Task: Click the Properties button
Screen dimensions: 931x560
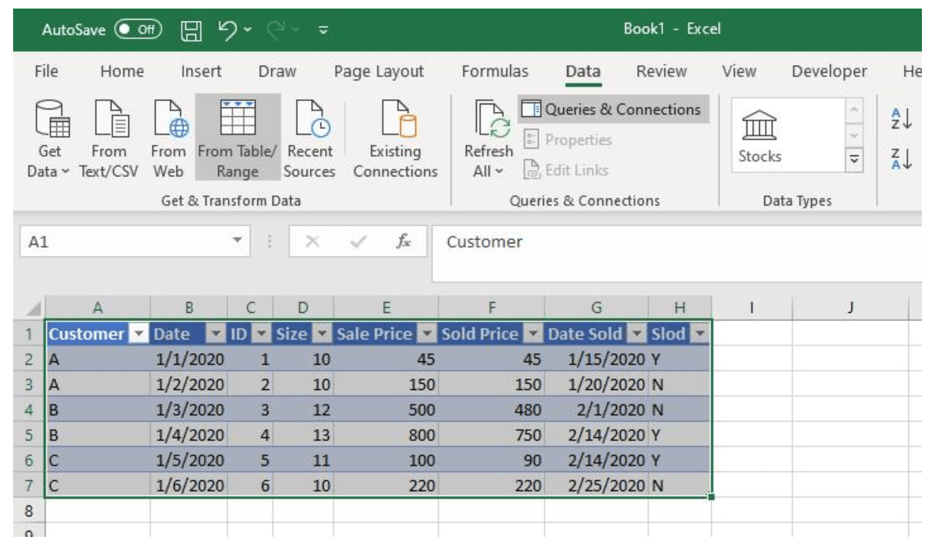Action: (x=568, y=139)
